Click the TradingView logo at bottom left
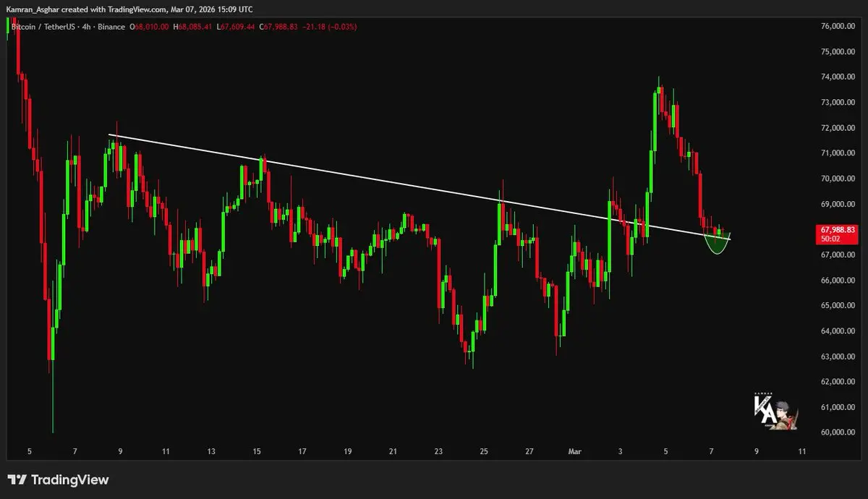This screenshot has width=868, height=499. click(58, 479)
